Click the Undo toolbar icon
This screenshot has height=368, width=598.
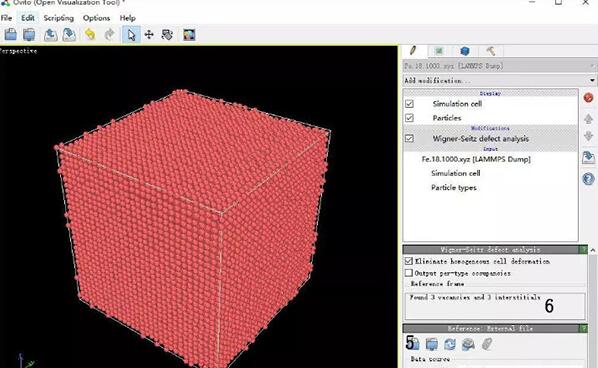(90, 35)
